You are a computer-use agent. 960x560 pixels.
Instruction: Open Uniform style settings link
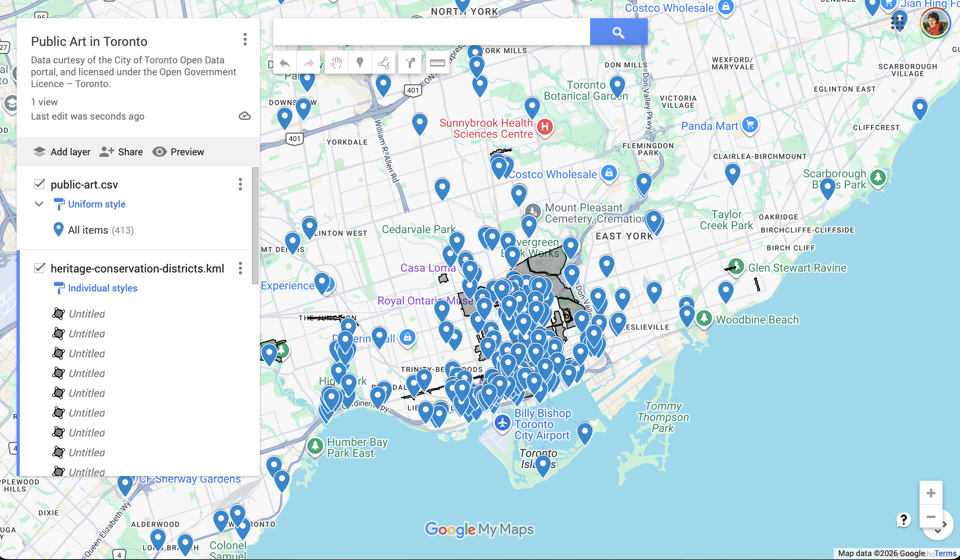[97, 204]
